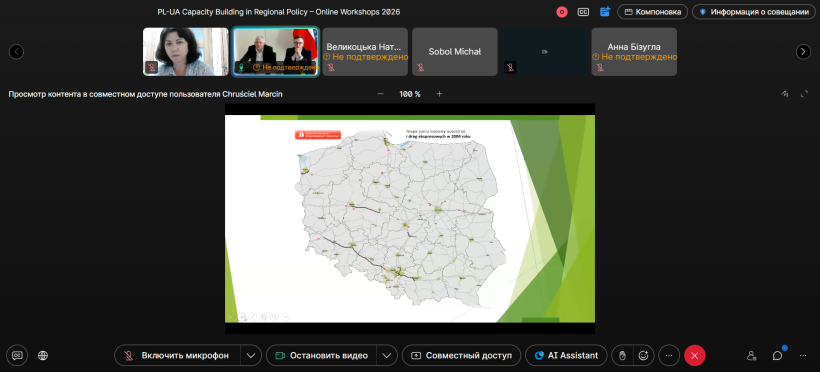
Task: Click Просмотр контента в совместном доступе label
Action: pyautogui.click(x=145, y=94)
